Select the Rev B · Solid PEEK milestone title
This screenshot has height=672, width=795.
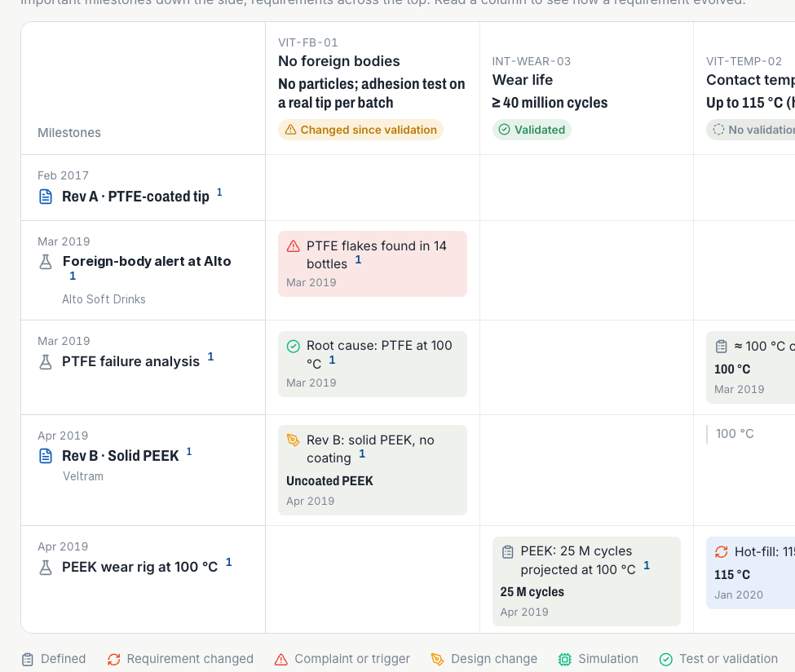[x=120, y=456]
